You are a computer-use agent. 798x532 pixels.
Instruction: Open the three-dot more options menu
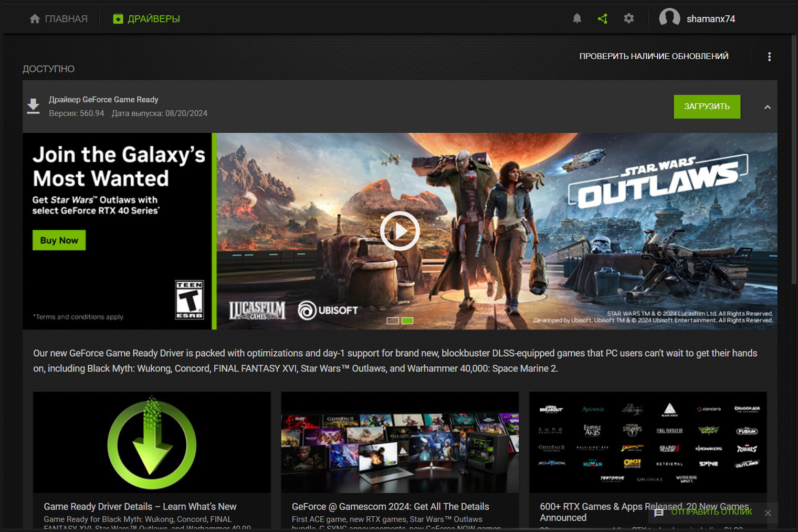point(769,57)
